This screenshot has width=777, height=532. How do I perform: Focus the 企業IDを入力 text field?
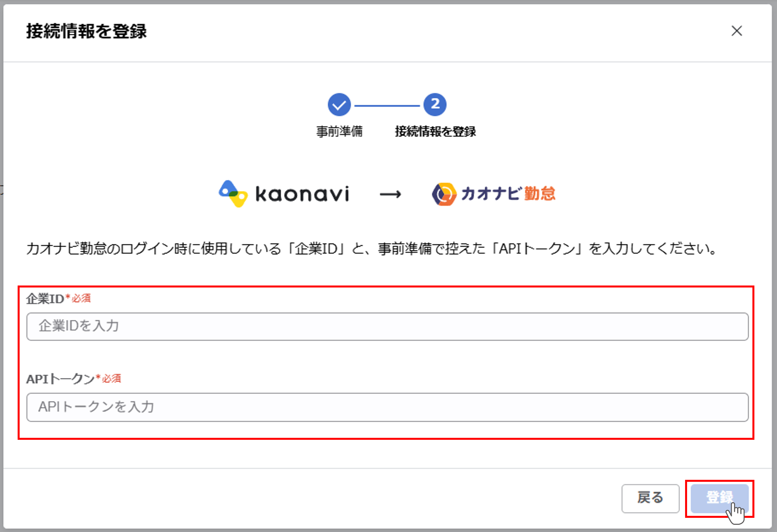tap(387, 326)
